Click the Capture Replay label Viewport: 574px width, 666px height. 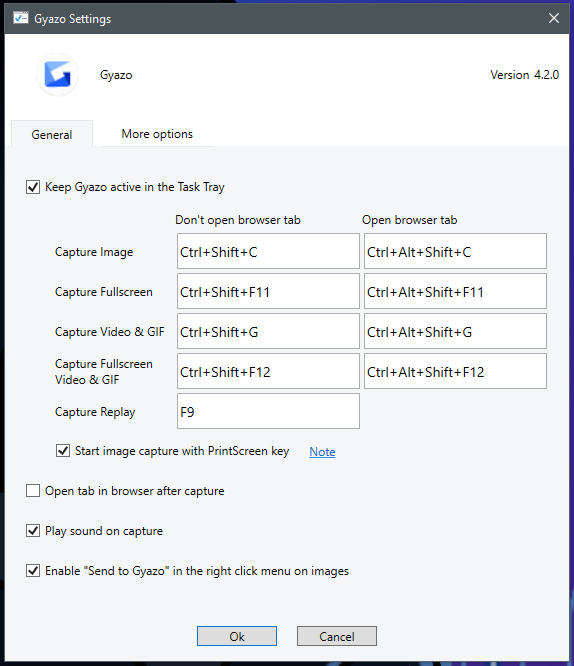pos(95,412)
